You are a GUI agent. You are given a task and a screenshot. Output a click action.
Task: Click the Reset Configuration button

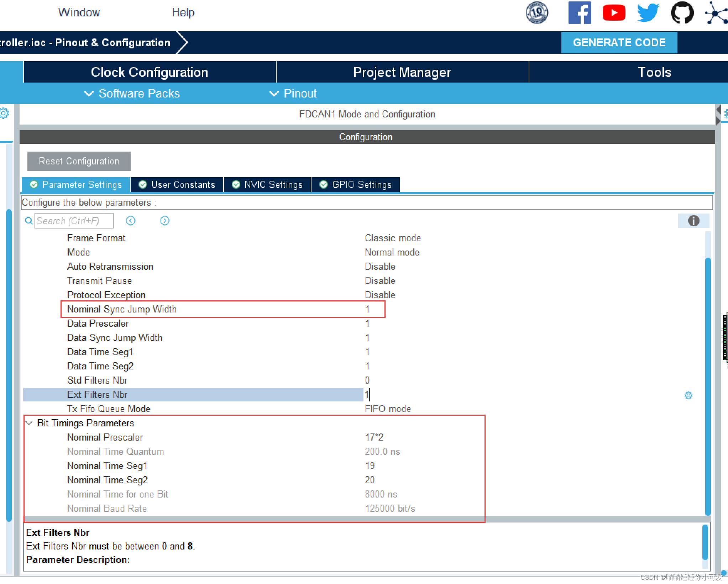[x=79, y=161]
